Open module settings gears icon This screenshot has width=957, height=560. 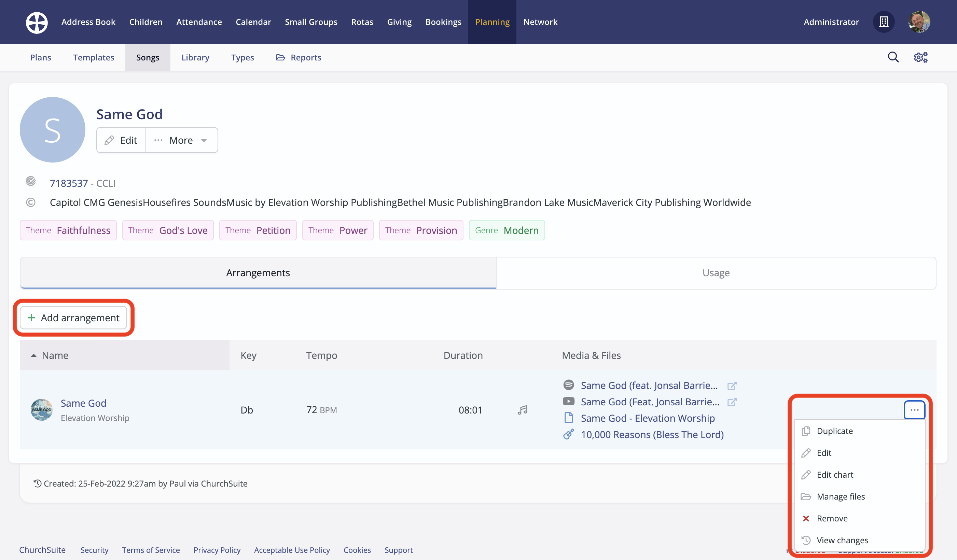(920, 57)
